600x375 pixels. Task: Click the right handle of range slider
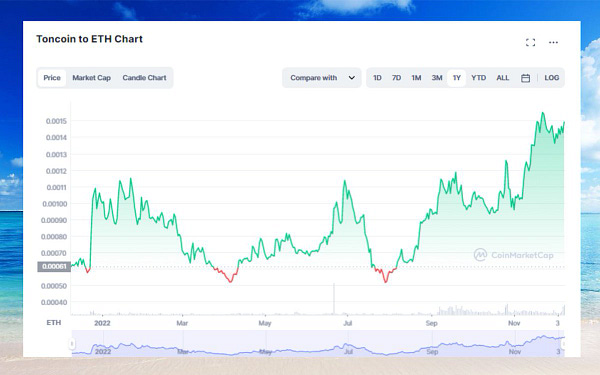pyautogui.click(x=564, y=344)
